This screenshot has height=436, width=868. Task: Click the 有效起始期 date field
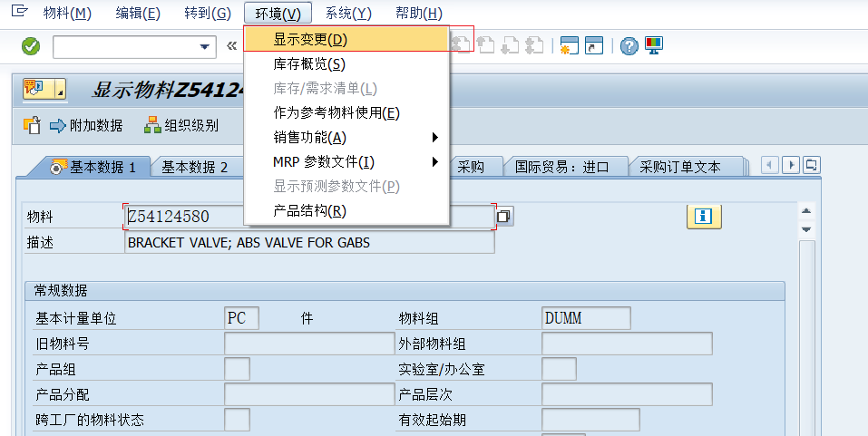[x=590, y=420]
